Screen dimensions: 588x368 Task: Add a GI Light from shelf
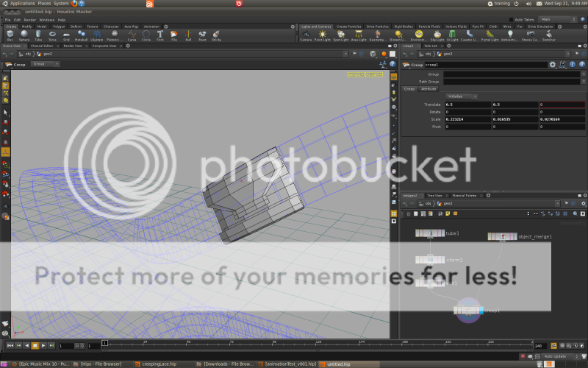pos(452,35)
